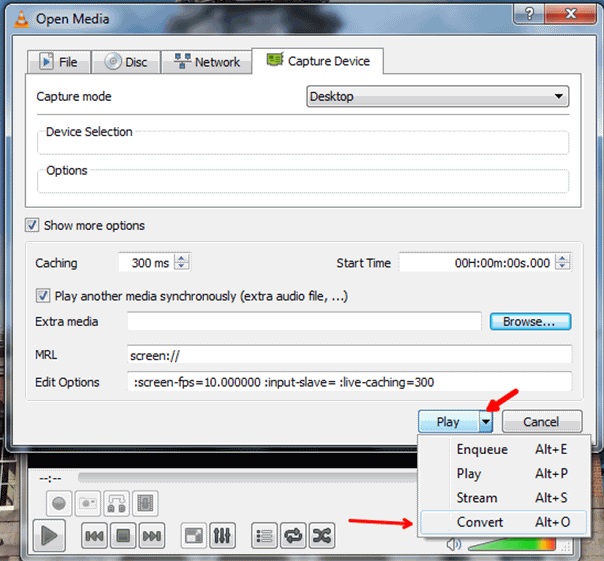Increase the Start Time with the up arrow
Screen dimensions: 604x561
562,258
